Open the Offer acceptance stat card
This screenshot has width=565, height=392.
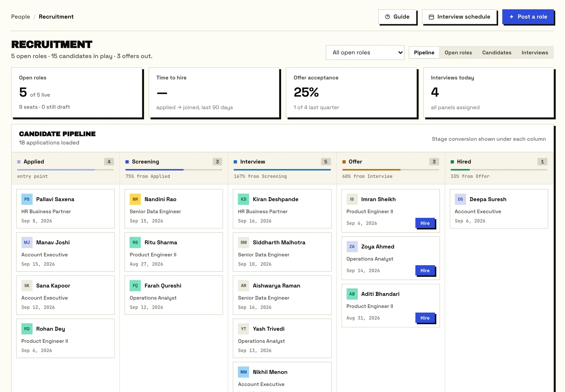(x=351, y=93)
